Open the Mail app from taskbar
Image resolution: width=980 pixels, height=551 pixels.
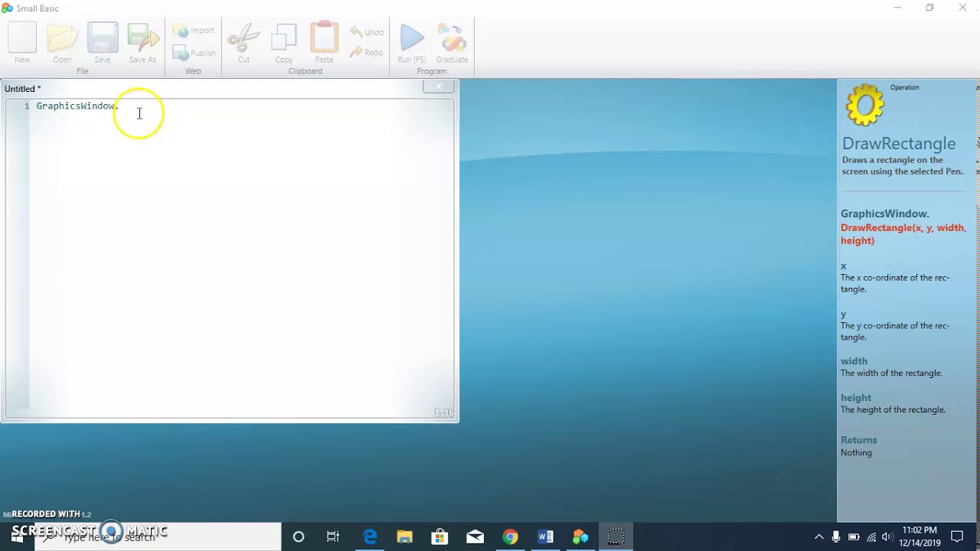pyautogui.click(x=475, y=537)
